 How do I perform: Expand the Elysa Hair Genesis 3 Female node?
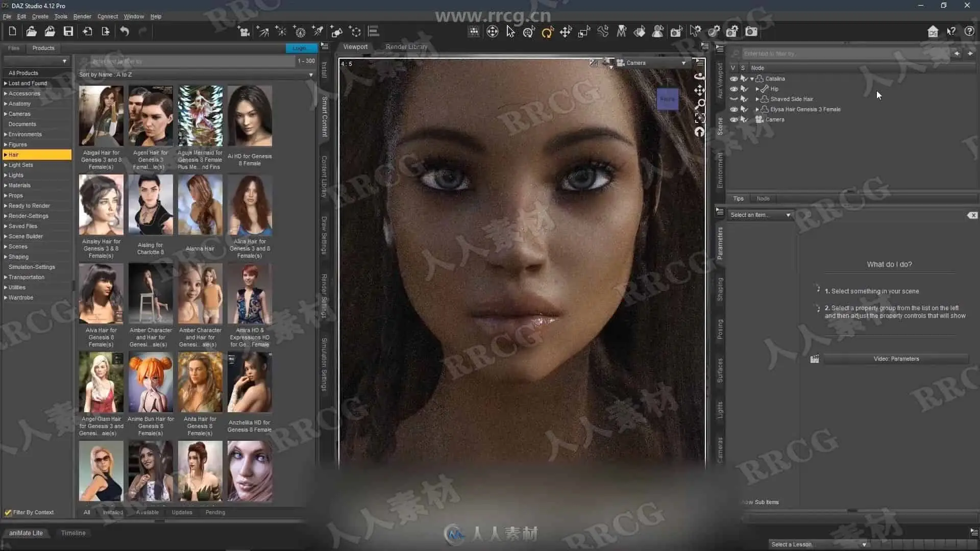tap(757, 109)
